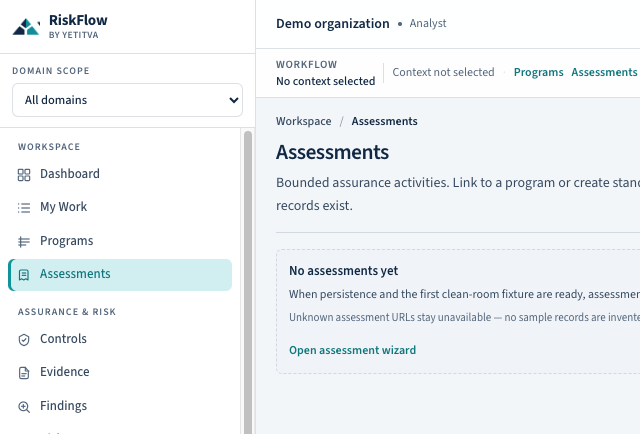Click RiskFlow brand name text
640x434 pixels.
pos(78,20)
